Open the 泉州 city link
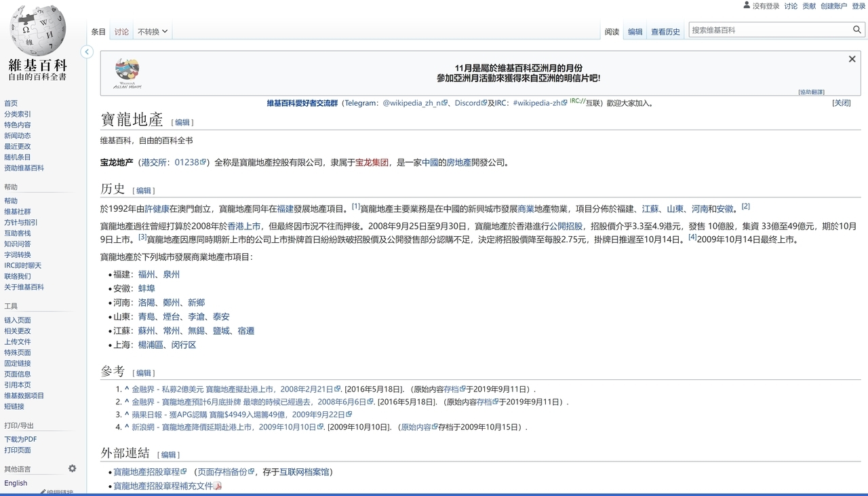The width and height of the screenshot is (868, 496). [172, 274]
